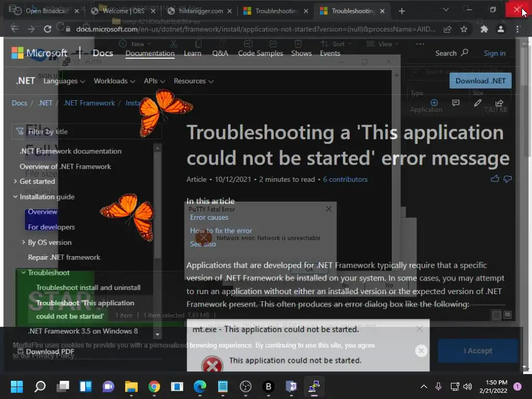
Task: Open the tab search dropdown arrow
Action: tap(446, 10)
